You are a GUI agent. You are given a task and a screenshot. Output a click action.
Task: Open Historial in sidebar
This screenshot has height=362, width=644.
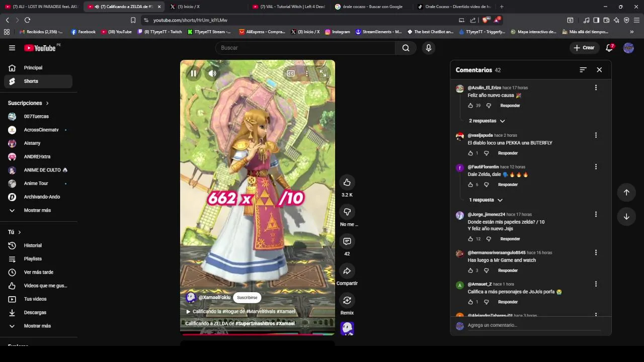pyautogui.click(x=38, y=245)
